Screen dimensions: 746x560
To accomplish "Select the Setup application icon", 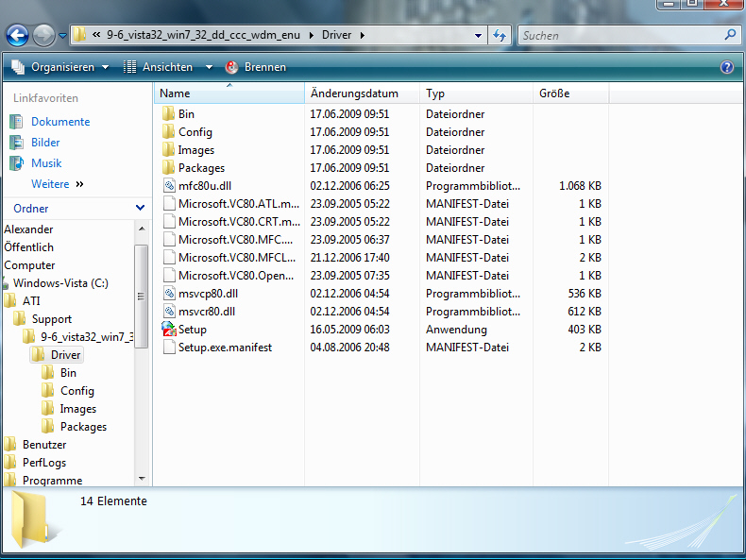I will 169,330.
